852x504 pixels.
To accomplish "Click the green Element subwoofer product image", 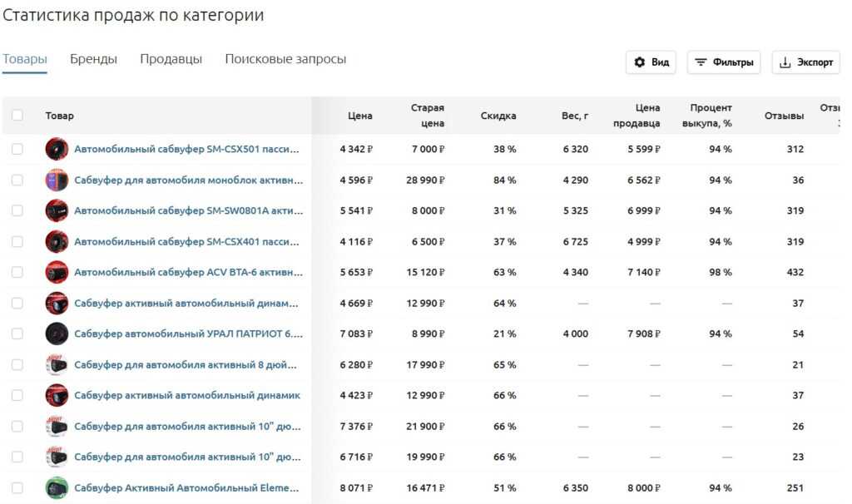I will click(57, 488).
